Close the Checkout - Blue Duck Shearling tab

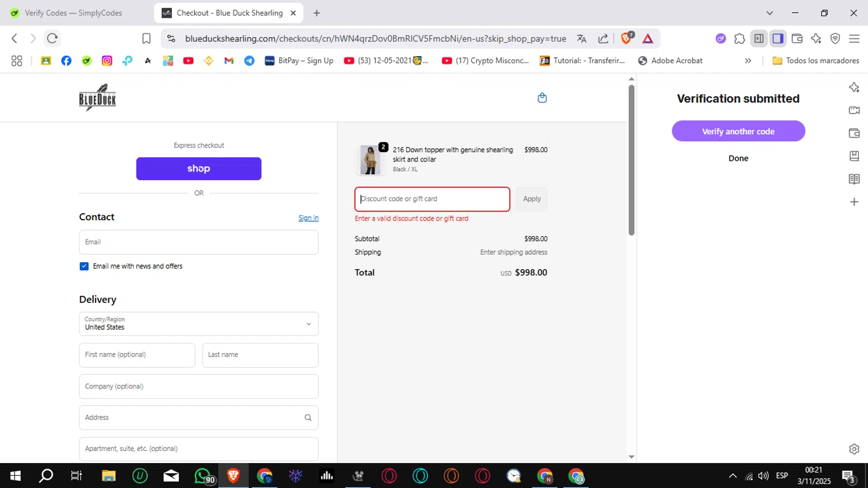click(293, 13)
